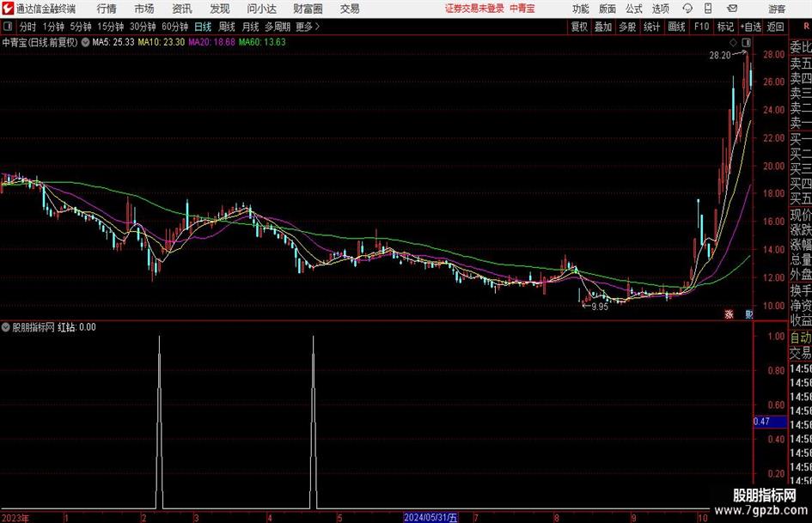Open the 市场 menu
The width and height of the screenshot is (812, 523).
point(144,9)
